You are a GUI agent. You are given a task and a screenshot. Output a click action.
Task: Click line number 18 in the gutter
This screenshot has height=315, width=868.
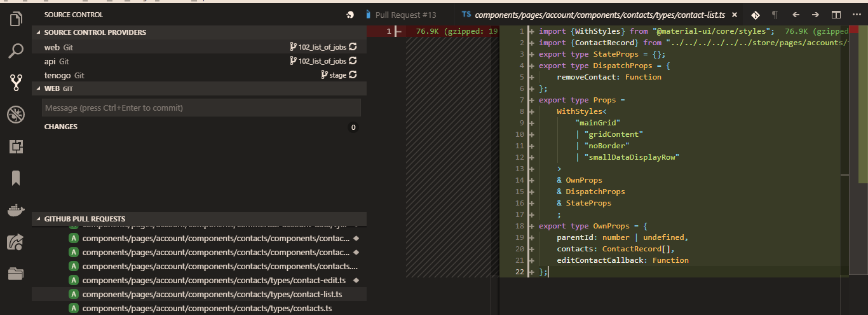point(519,226)
